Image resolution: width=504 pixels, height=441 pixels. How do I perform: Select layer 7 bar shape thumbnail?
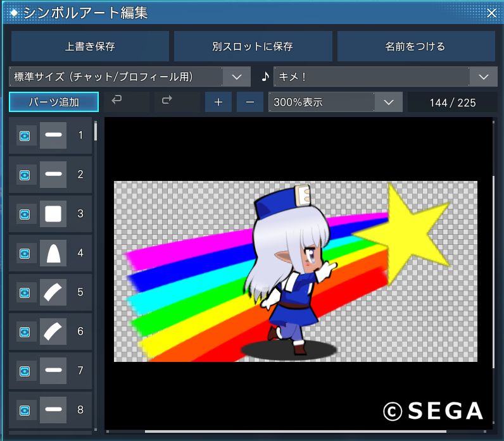pyautogui.click(x=53, y=371)
